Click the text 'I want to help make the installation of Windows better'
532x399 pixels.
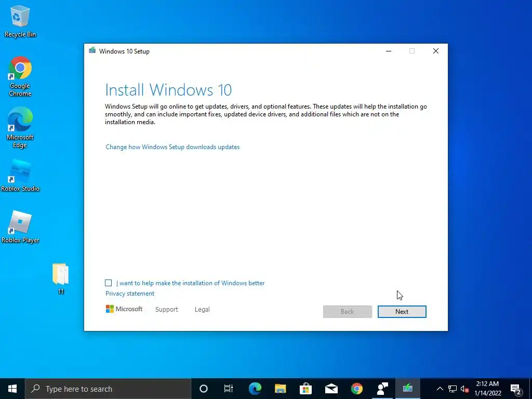pyautogui.click(x=190, y=283)
